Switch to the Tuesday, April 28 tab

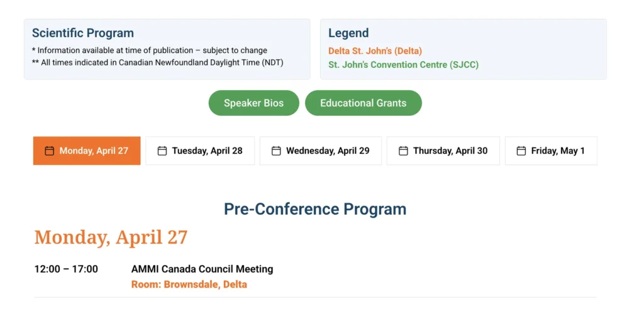[x=207, y=151]
